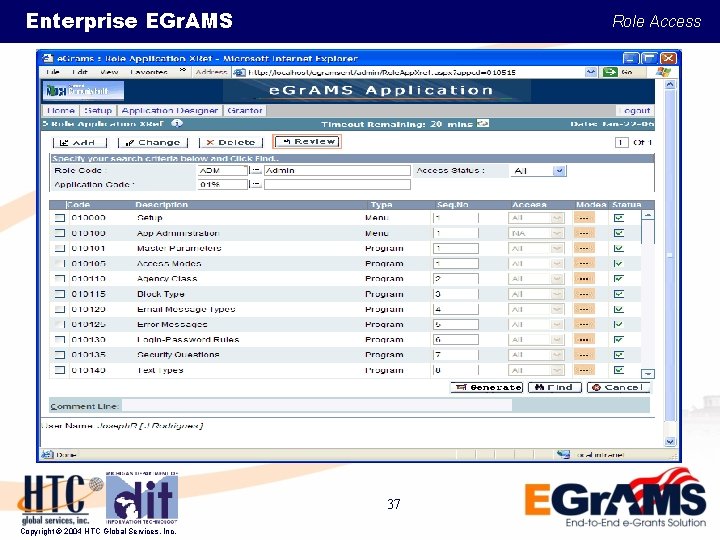Screen dimensions: 720x540
Task: Click the Application Code input field
Action: (223, 184)
